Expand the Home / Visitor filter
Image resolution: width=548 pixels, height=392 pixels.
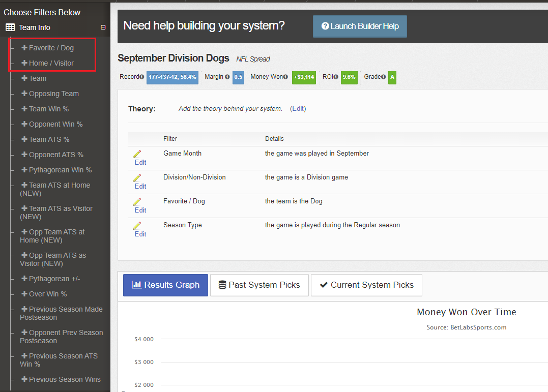(x=48, y=63)
